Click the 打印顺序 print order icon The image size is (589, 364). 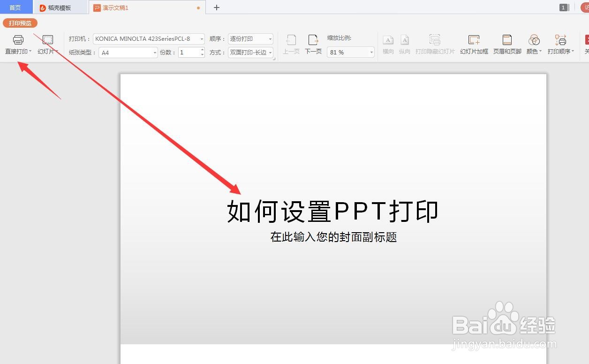[x=561, y=45]
